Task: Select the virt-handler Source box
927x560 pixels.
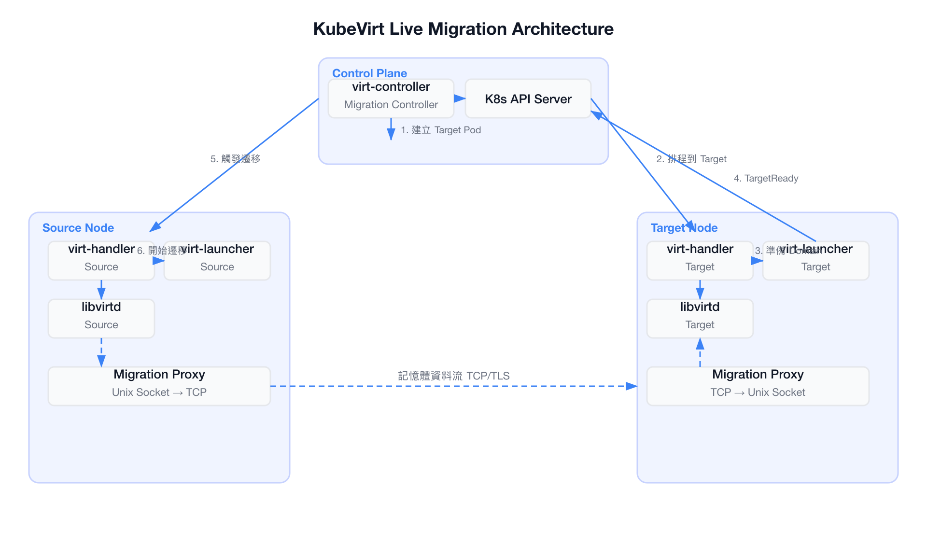Action: pyautogui.click(x=101, y=261)
